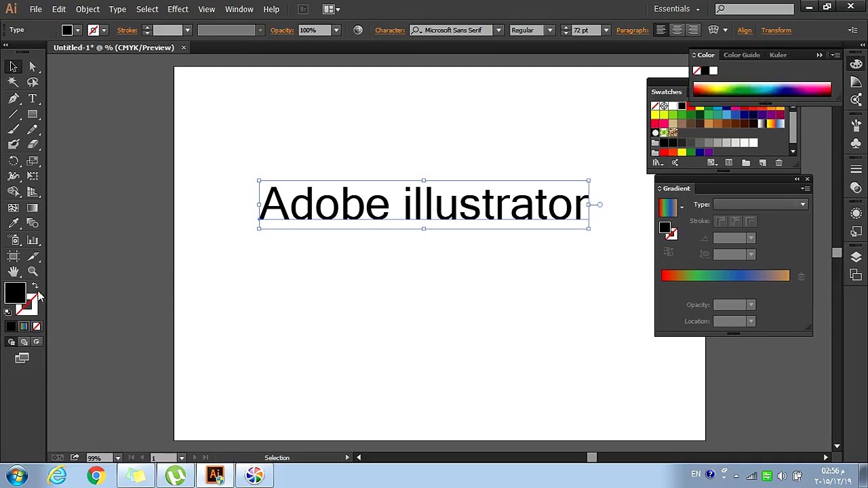
Task: Open the Essentials workspace switcher
Action: click(x=676, y=9)
